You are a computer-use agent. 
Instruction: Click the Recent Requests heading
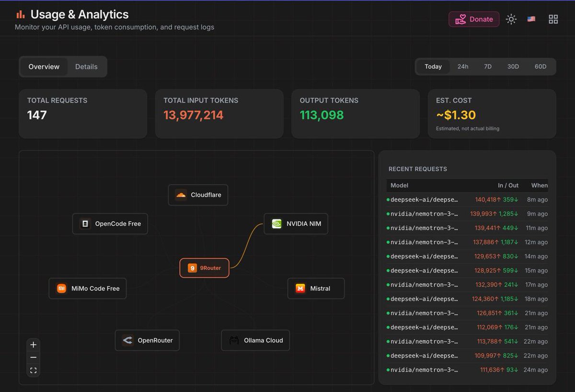tap(418, 169)
